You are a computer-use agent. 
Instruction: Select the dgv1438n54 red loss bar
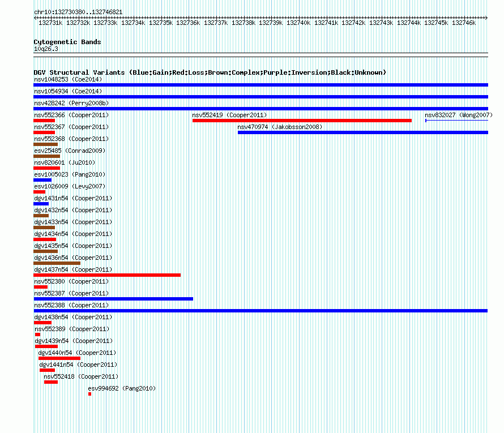tap(42, 323)
